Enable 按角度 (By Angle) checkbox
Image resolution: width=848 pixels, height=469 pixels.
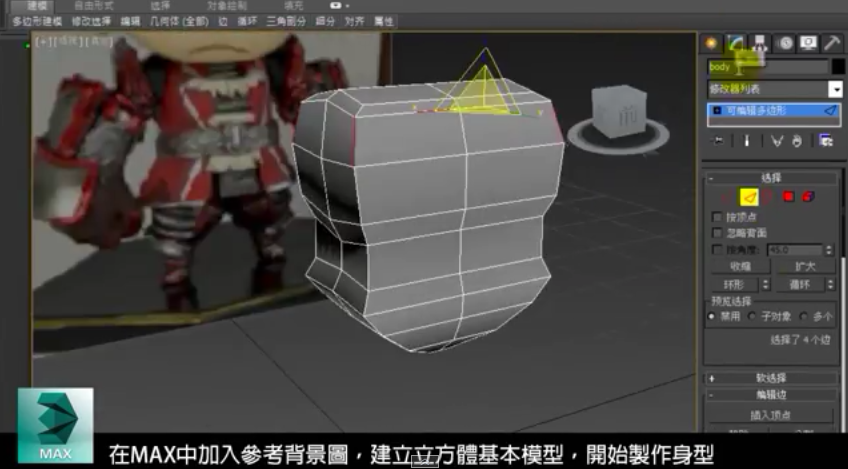click(x=718, y=250)
